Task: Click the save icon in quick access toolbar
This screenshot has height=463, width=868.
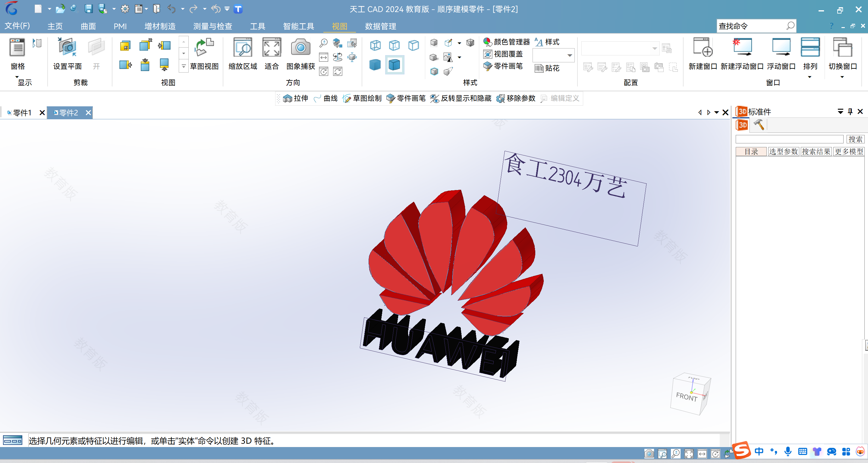Action: (x=89, y=9)
